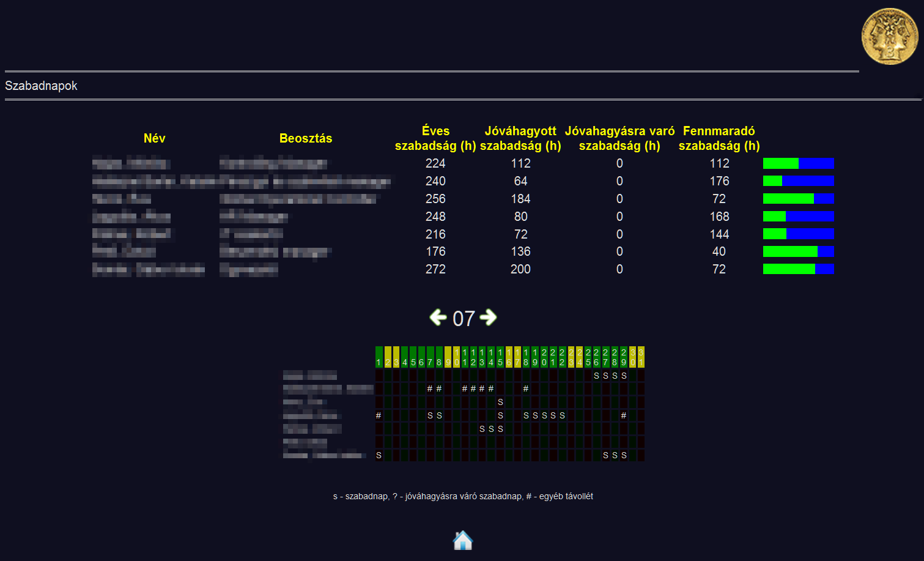The width and height of the screenshot is (924, 561).
Task: Click the home icon at page bottom
Action: [463, 540]
